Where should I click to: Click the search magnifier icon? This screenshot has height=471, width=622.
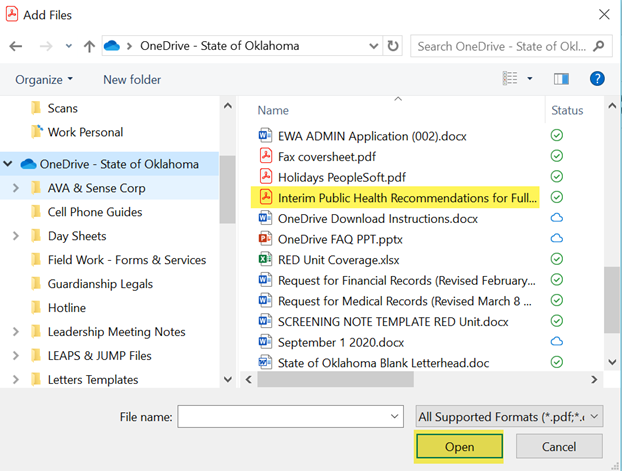(599, 46)
